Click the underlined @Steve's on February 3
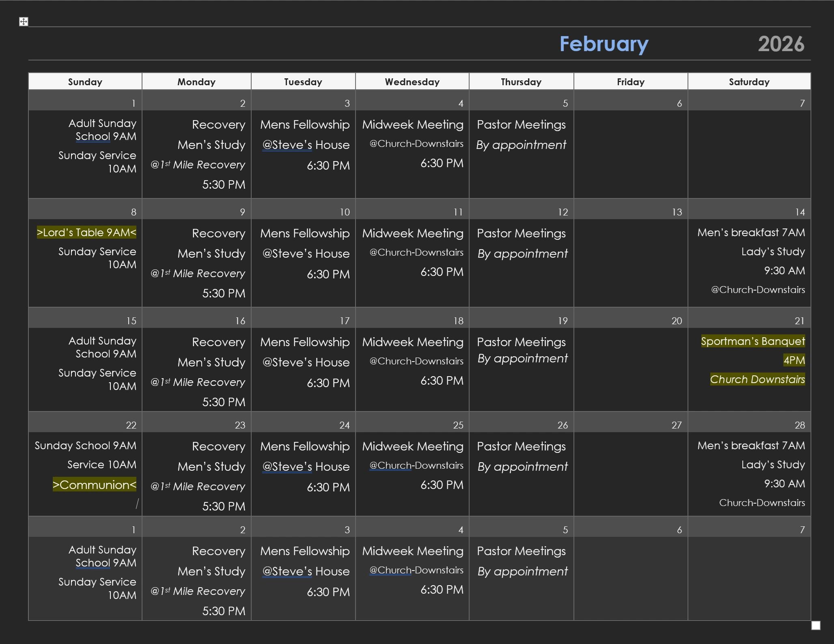 coord(287,145)
